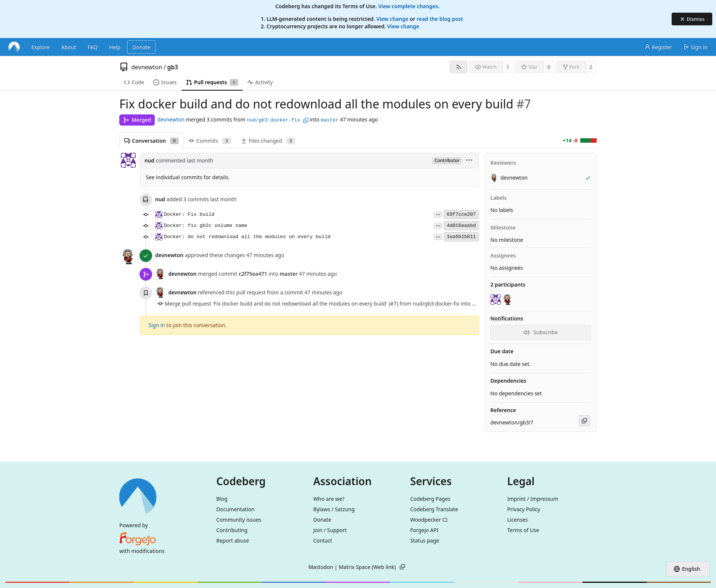
Task: Select the Files changed tab
Action: pyautogui.click(x=268, y=141)
